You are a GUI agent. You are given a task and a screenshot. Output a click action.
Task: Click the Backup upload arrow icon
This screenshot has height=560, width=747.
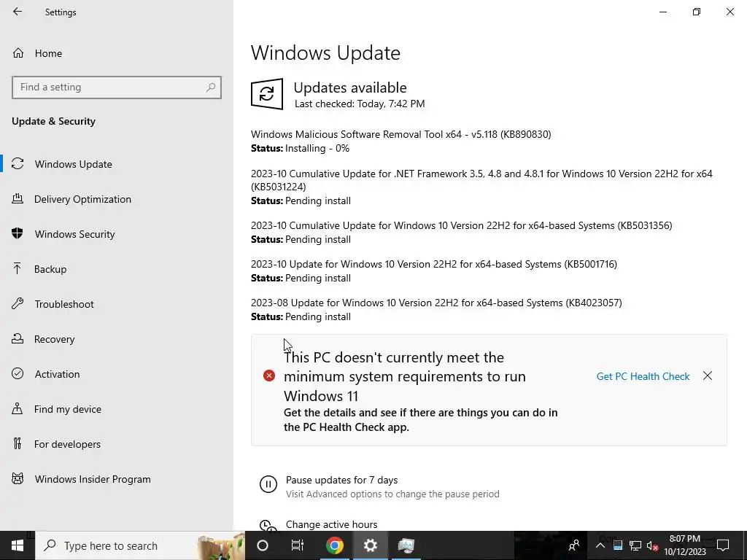coord(18,268)
